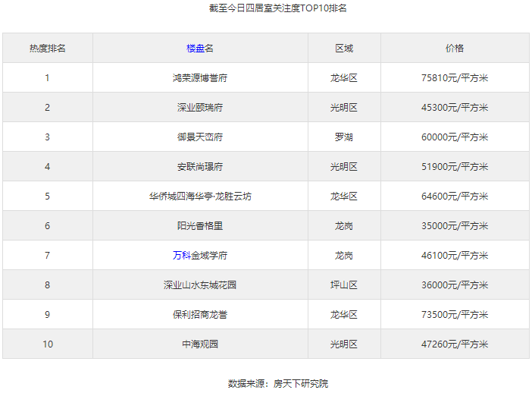Image resolution: width=532 pixels, height=393 pixels.
Task: Open the blue 万科 link
Action: 181,256
